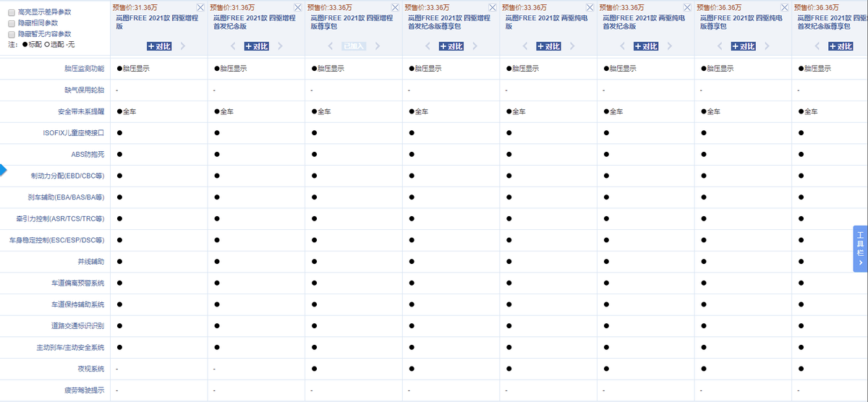Remove the 四驱增程版尊享包 column
This screenshot has height=402, width=868.
[x=395, y=7]
